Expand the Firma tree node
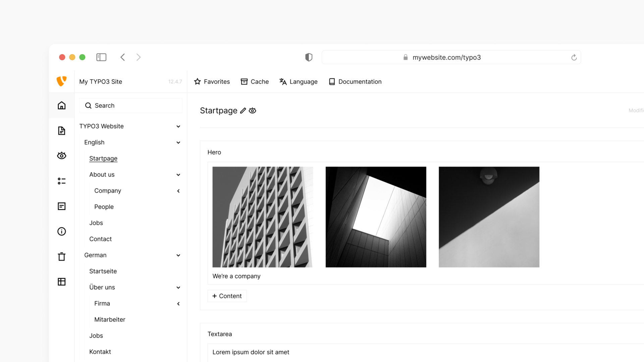This screenshot has height=362, width=644. [178, 304]
